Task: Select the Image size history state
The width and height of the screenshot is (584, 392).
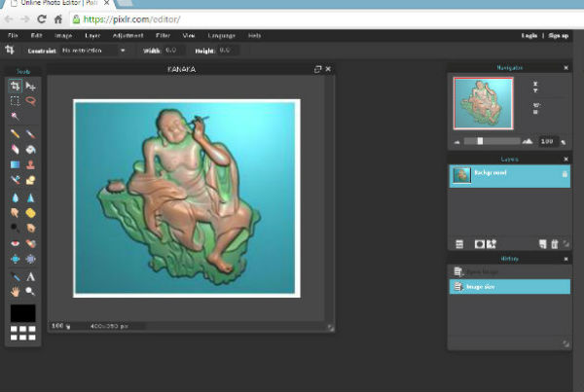Action: (x=509, y=287)
